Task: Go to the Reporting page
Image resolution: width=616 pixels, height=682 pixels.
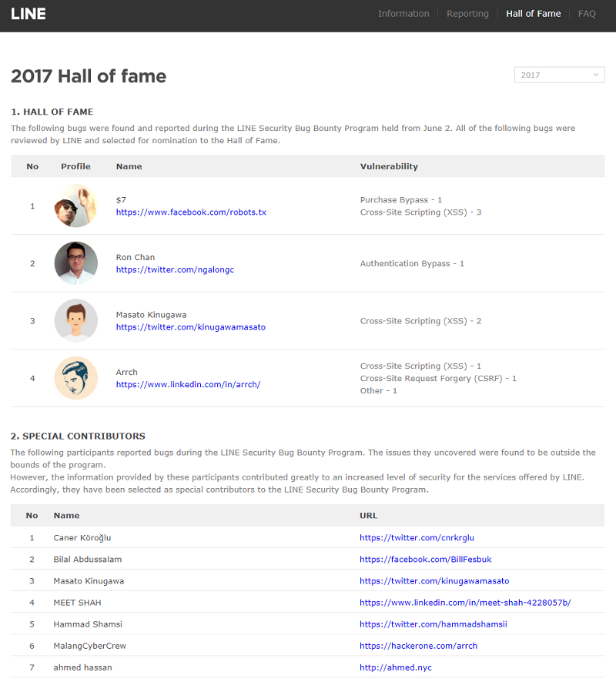Action: point(467,14)
